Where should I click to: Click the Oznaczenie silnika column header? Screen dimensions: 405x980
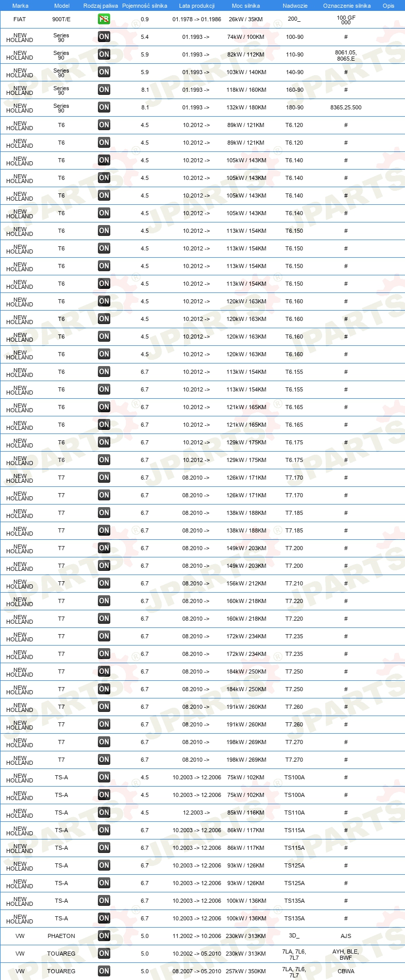346,6
